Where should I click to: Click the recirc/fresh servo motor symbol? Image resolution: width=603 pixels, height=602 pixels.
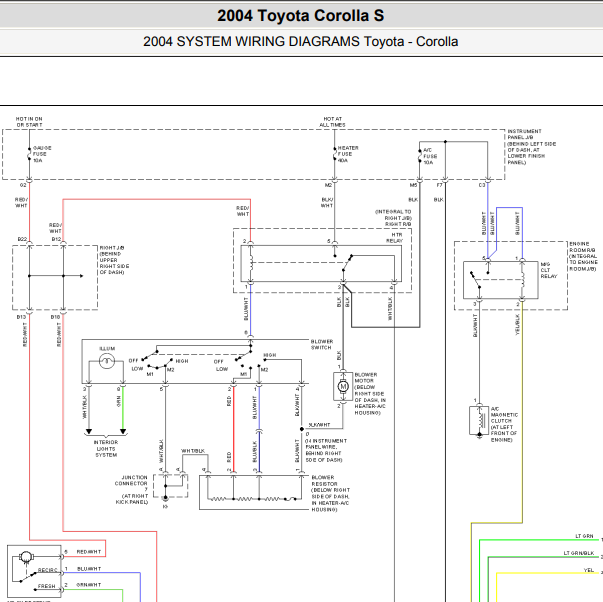(26, 557)
